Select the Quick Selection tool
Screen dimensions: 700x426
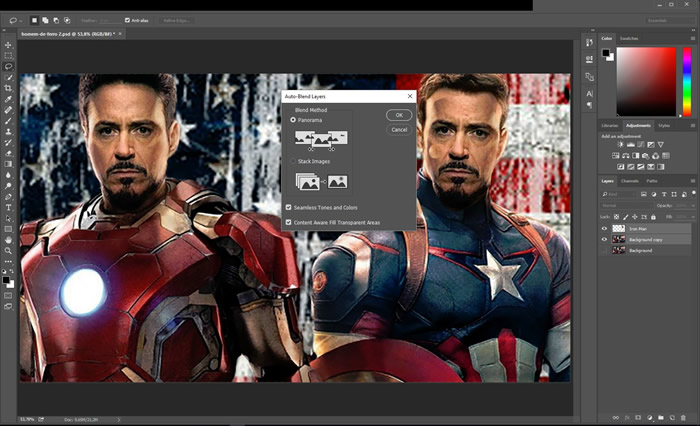[8, 78]
